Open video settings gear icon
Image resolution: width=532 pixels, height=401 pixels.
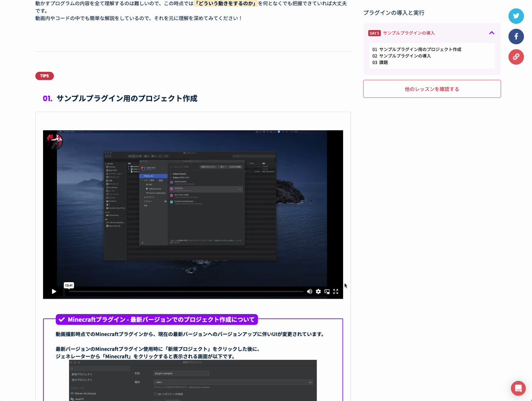(x=318, y=292)
